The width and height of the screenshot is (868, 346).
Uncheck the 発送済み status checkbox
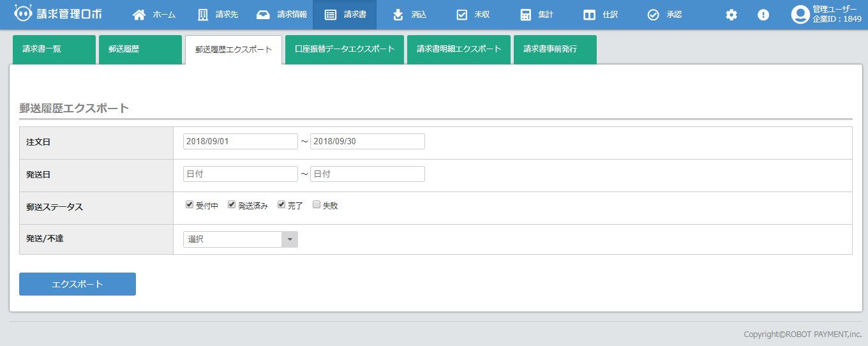[x=232, y=205]
